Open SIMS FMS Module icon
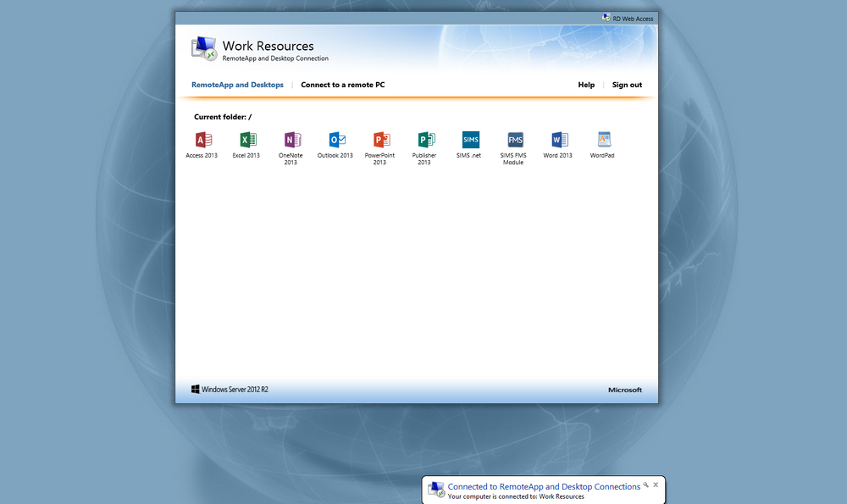 tap(514, 140)
